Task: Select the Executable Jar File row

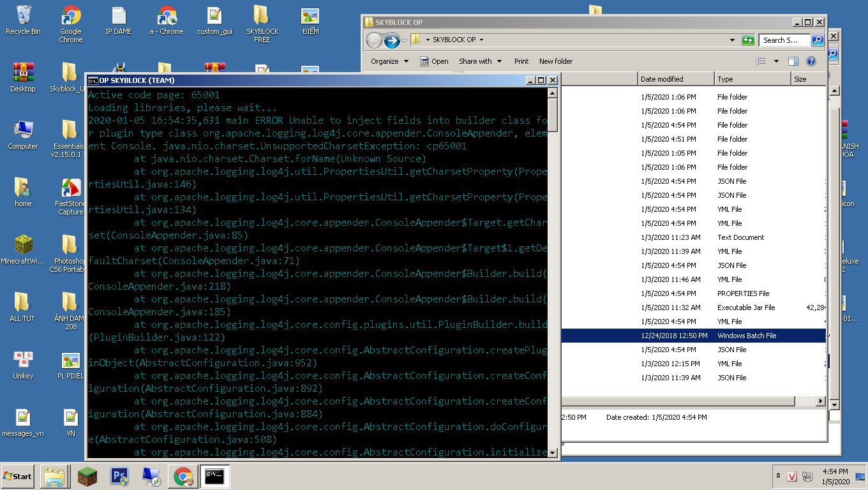Action: 692,308
